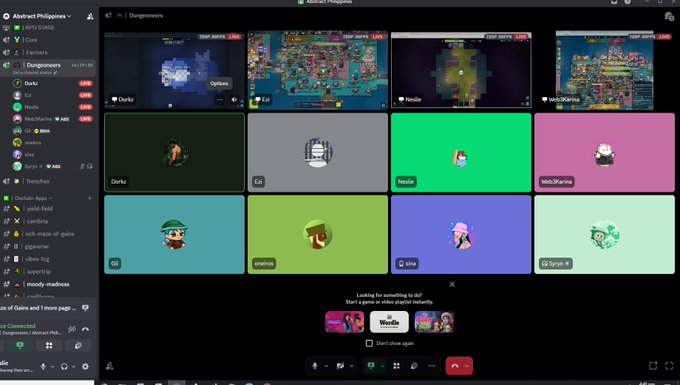Click the LIVE badge next to Web3Karina
This screenshot has height=385, width=680.
[x=85, y=119]
